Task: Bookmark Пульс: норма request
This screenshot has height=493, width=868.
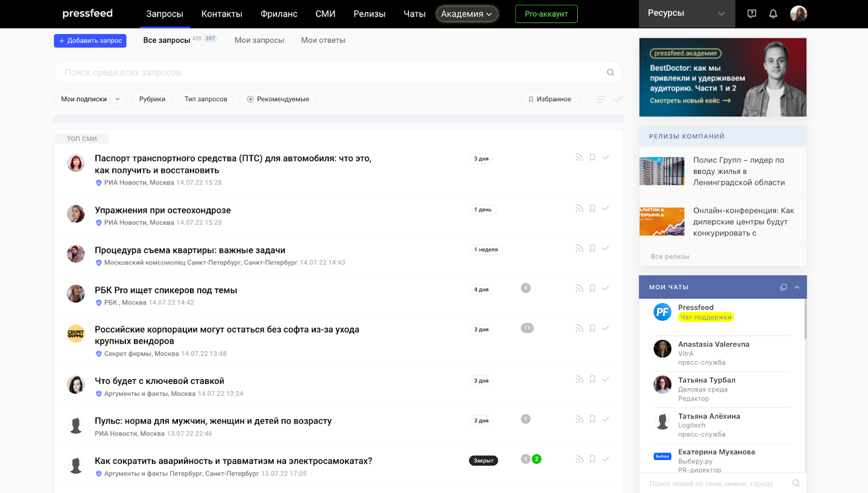Action: [592, 419]
